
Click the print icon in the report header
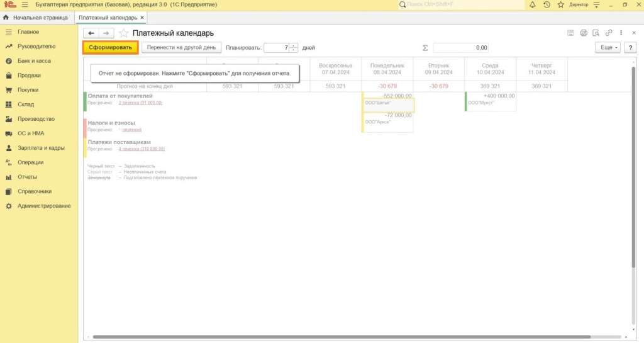583,33
